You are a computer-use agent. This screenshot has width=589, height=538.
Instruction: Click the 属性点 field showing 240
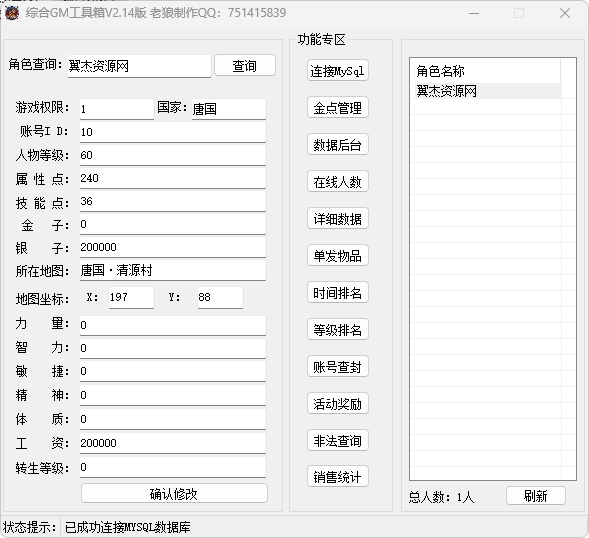point(173,178)
